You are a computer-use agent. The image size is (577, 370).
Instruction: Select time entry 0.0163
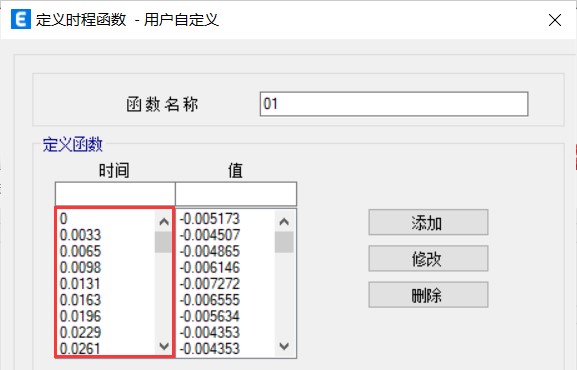(x=80, y=300)
